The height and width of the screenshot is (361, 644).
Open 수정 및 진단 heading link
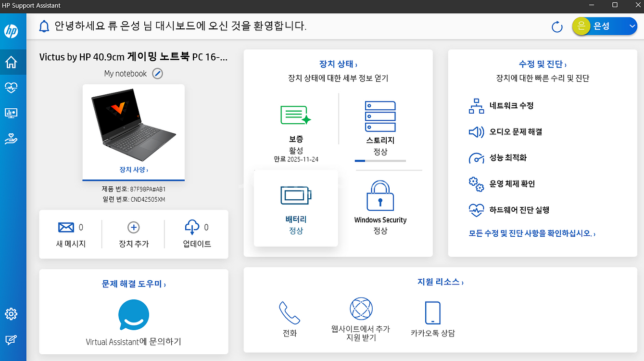coord(543,64)
